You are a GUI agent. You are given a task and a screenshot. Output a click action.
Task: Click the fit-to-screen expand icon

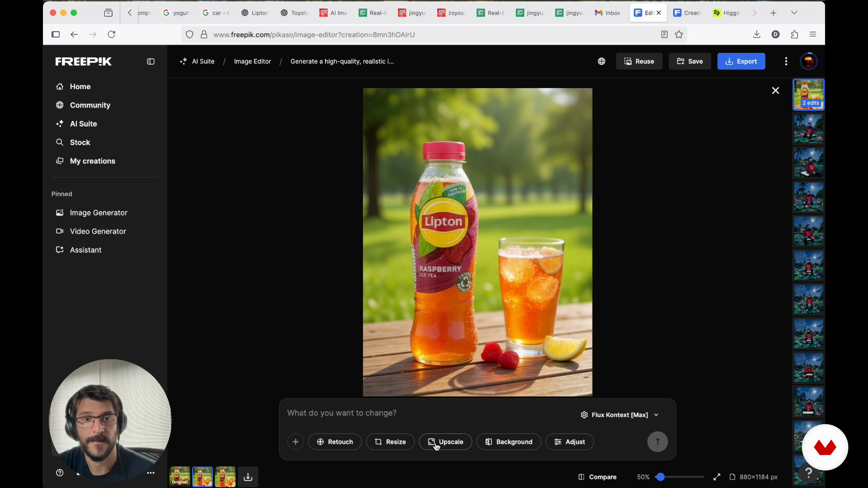click(717, 477)
